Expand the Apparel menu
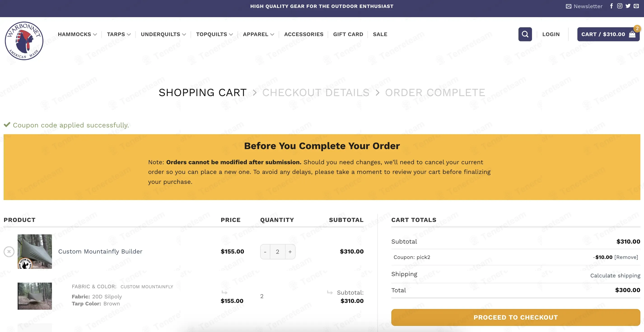Viewport: 644px width, 332px height. pyautogui.click(x=259, y=34)
